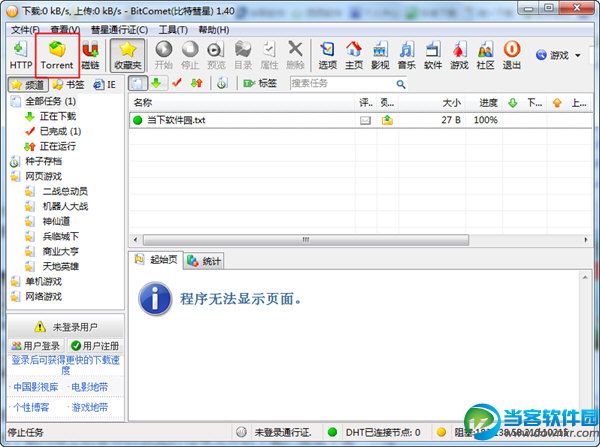The width and height of the screenshot is (600, 447).
Task: Click the Exit (退出) toolbar icon
Action: (512, 55)
